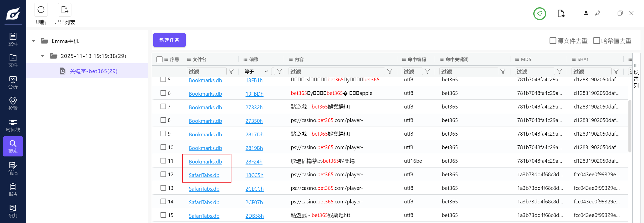The height and width of the screenshot is (223, 644).
Task: Open the Cases (案件) sidebar section
Action: 13,39
